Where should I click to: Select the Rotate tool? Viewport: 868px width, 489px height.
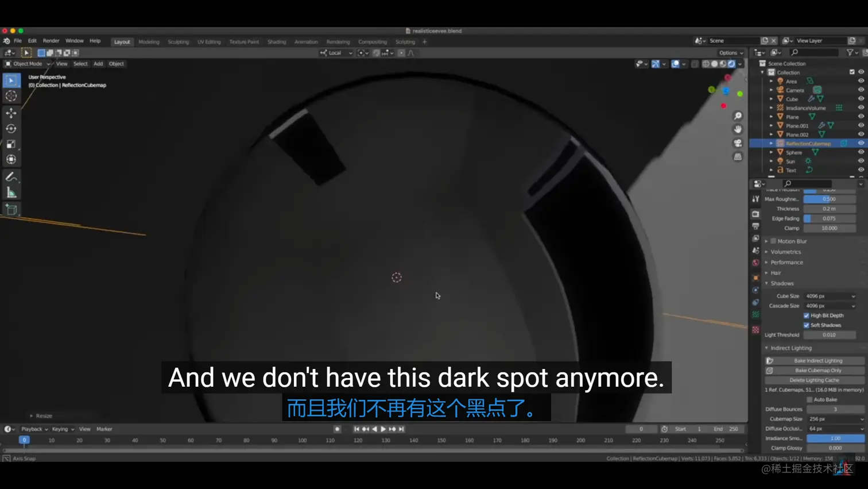coord(11,129)
